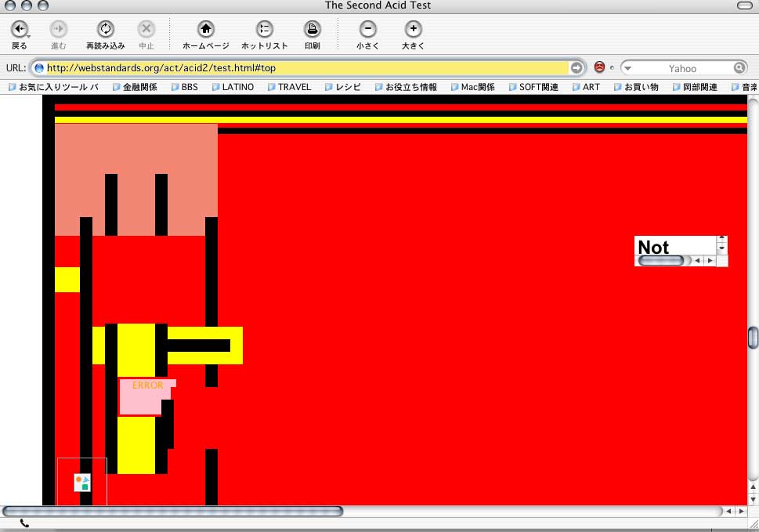Open SOFT関連 bookmark folder

(x=533, y=87)
